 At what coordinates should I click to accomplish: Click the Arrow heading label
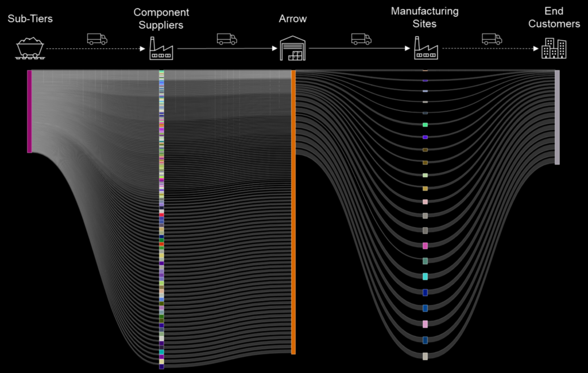point(293,19)
